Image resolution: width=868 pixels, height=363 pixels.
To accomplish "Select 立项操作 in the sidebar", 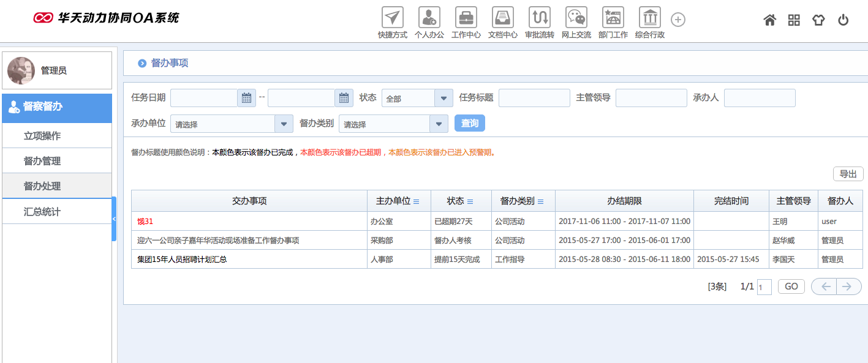I will point(42,136).
